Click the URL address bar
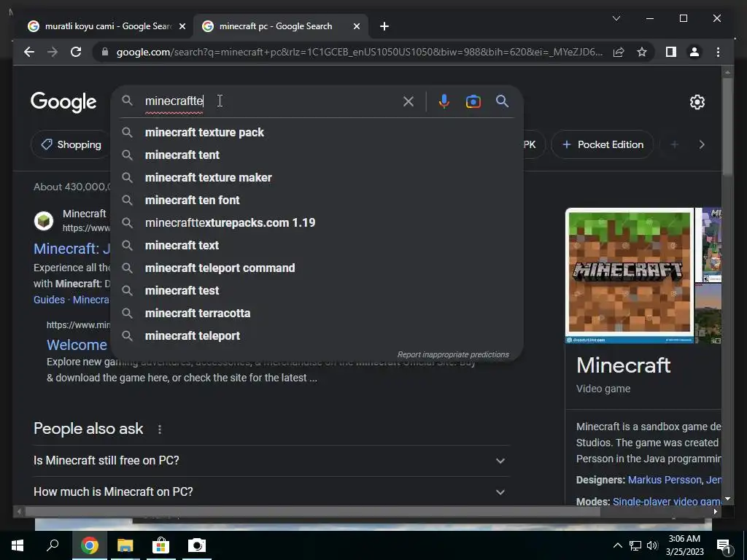 click(359, 52)
